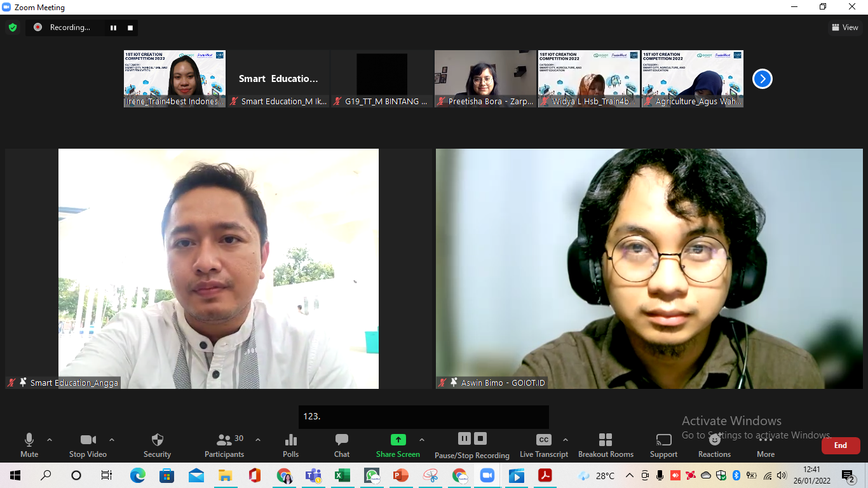The image size is (868, 488).
Task: Click the green encryption shield icon
Action: pyautogui.click(x=13, y=27)
